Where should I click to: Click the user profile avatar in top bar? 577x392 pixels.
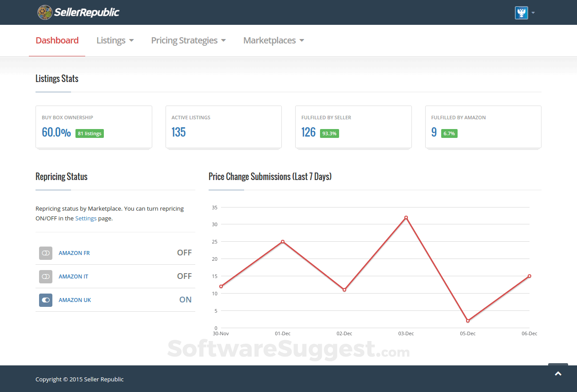(x=522, y=12)
